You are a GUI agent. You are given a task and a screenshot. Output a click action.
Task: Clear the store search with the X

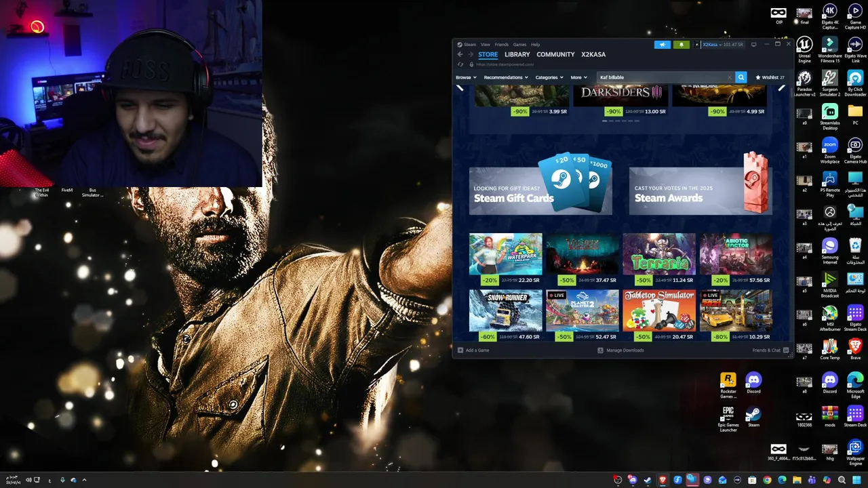(x=730, y=77)
